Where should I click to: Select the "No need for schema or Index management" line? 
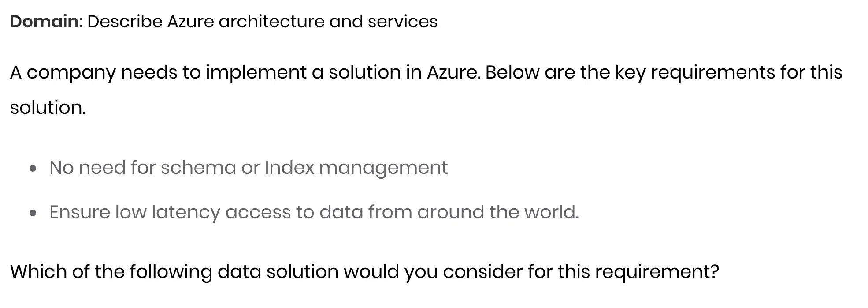pyautogui.click(x=249, y=168)
